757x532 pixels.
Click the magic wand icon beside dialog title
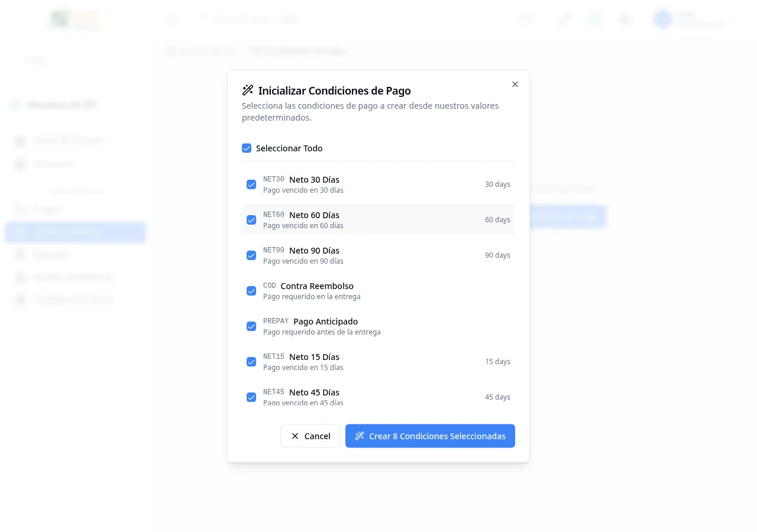pyautogui.click(x=248, y=90)
